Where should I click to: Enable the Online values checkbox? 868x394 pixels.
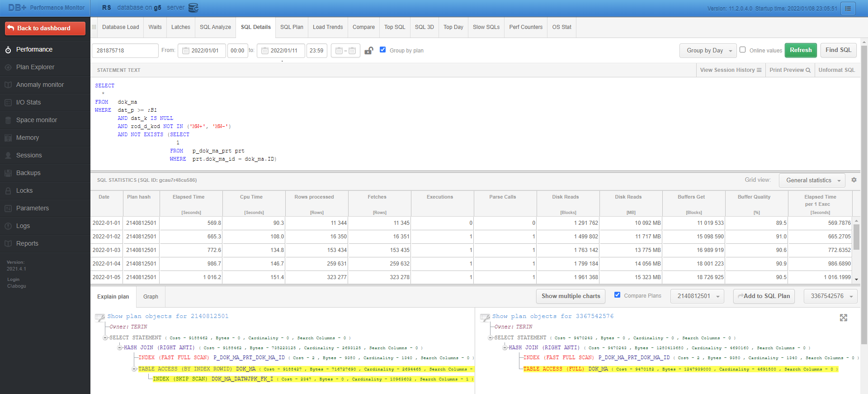(742, 50)
